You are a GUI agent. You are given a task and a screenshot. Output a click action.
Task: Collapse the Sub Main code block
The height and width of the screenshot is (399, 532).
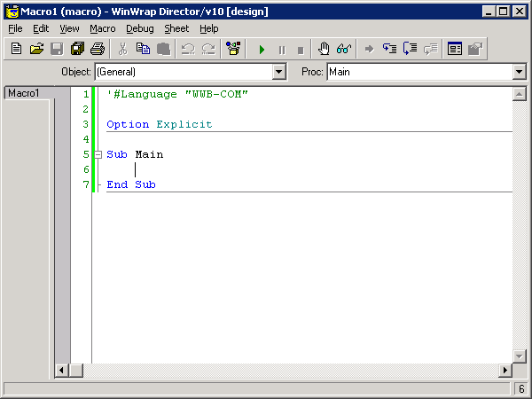[x=98, y=155]
